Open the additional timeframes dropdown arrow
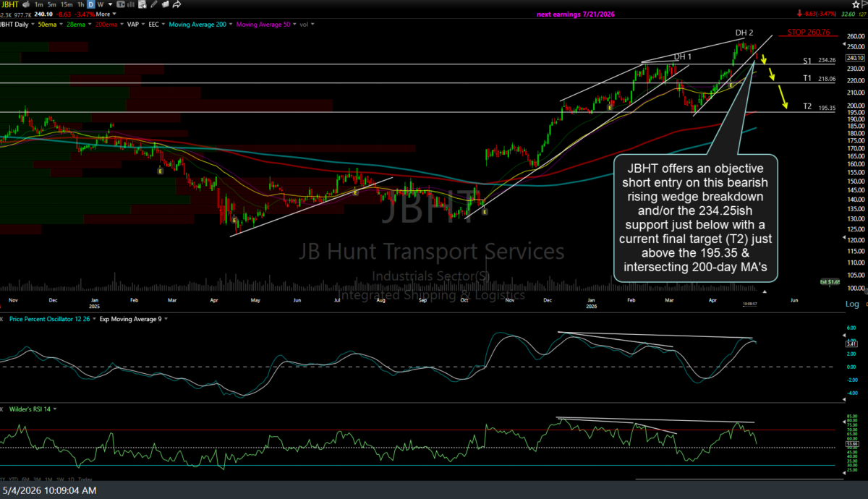The height and width of the screenshot is (499, 868). tap(110, 4)
